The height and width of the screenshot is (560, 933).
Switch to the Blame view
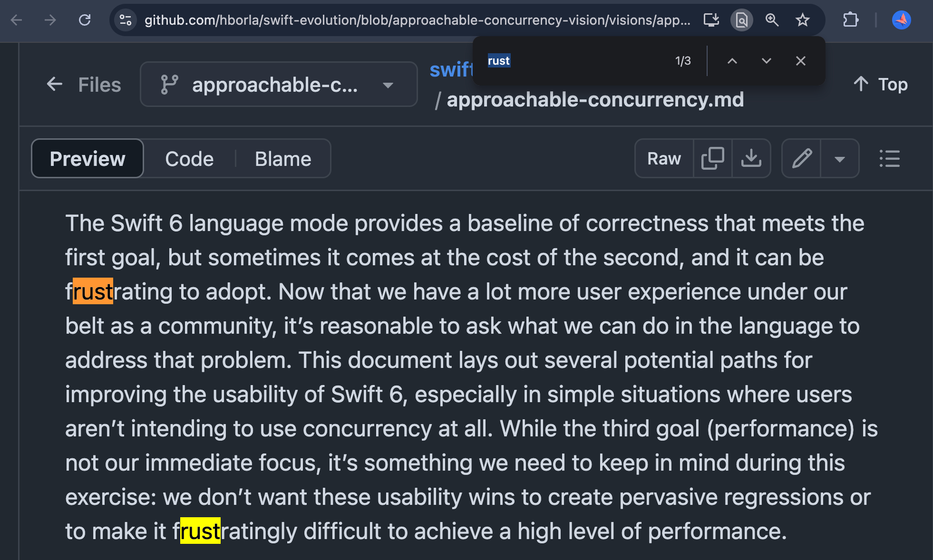(283, 159)
